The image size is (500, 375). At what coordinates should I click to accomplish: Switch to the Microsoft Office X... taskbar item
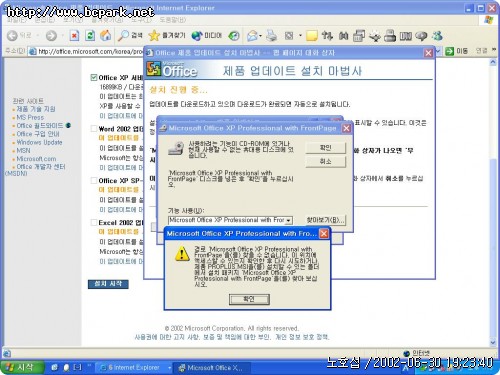tap(211, 368)
